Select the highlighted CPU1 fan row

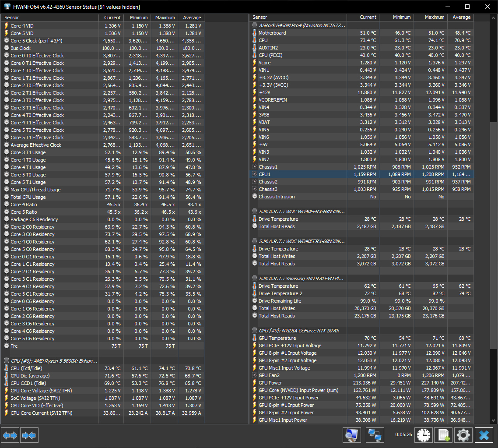pyautogui.click(x=362, y=174)
